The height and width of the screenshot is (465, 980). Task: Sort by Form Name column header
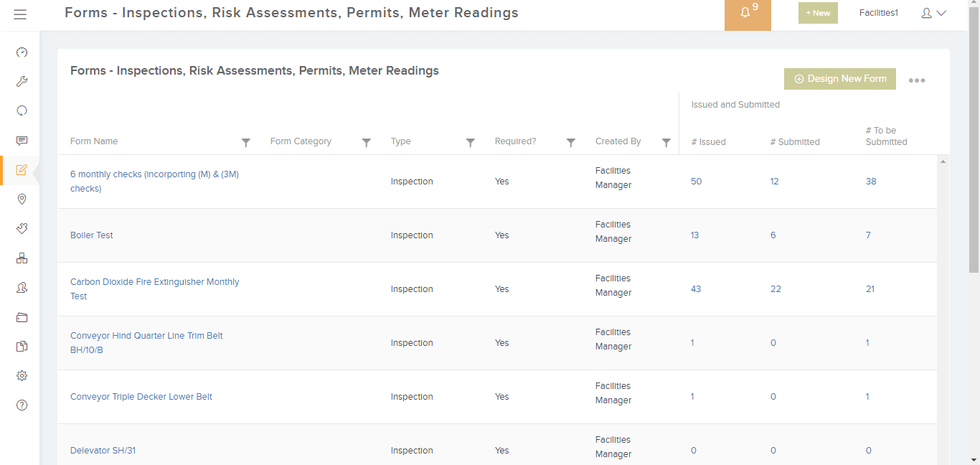click(x=94, y=141)
